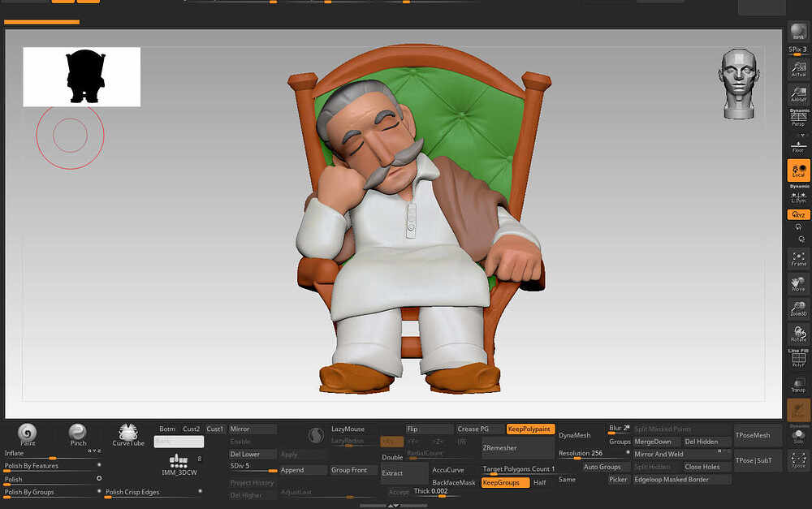Toggle Local symmetry (L.Sym) icon
The width and height of the screenshot is (812, 509).
pos(798,196)
